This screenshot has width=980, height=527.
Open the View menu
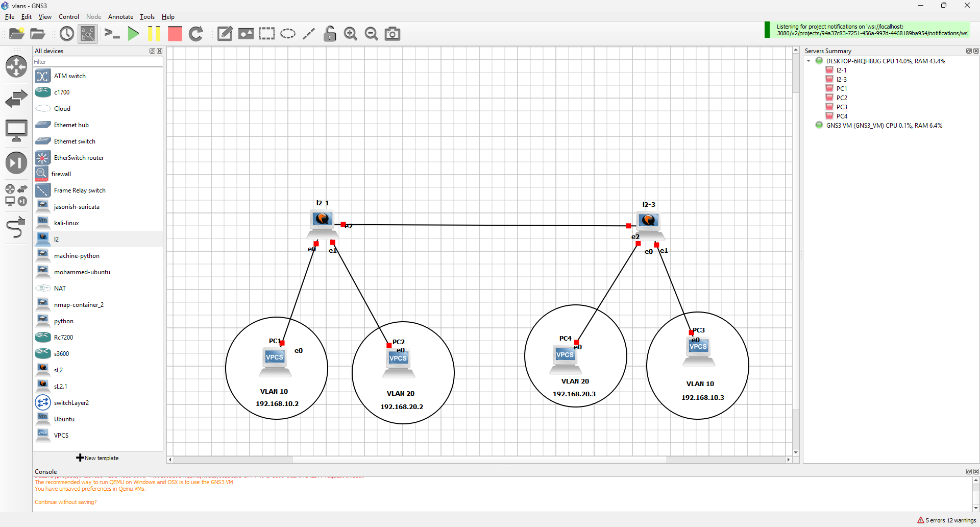click(45, 17)
